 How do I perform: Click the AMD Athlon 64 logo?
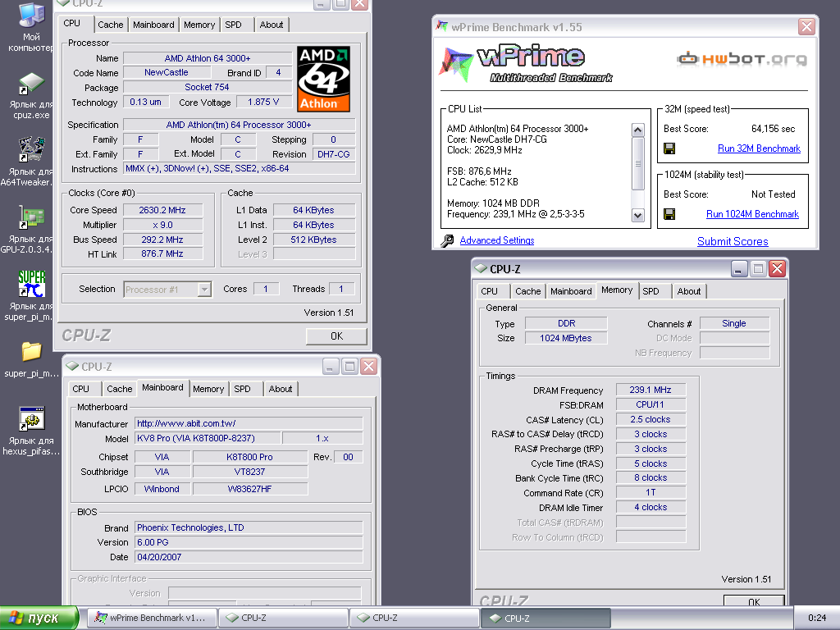coord(323,79)
